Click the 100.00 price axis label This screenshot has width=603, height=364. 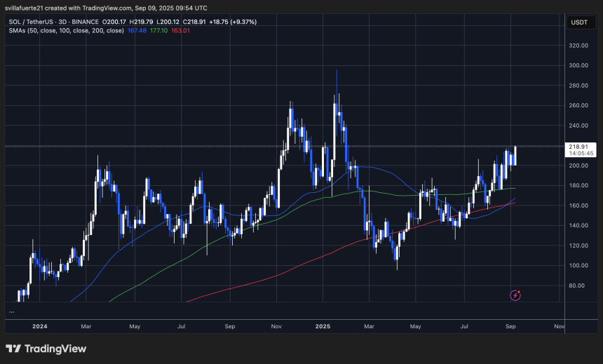pyautogui.click(x=578, y=266)
